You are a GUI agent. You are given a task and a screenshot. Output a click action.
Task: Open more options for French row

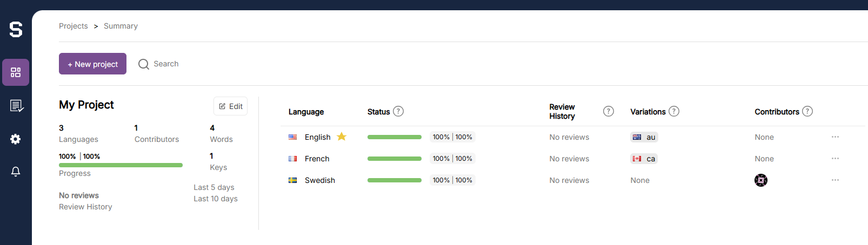click(x=835, y=159)
